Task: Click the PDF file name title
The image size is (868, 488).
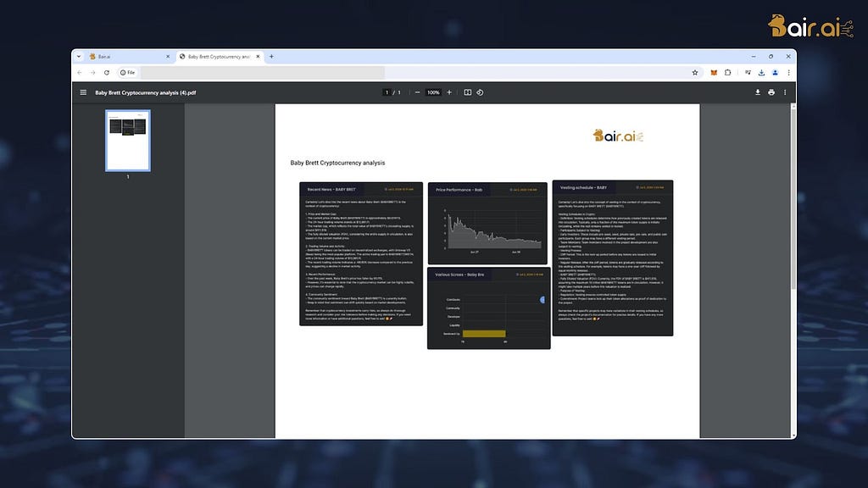Action: click(146, 92)
